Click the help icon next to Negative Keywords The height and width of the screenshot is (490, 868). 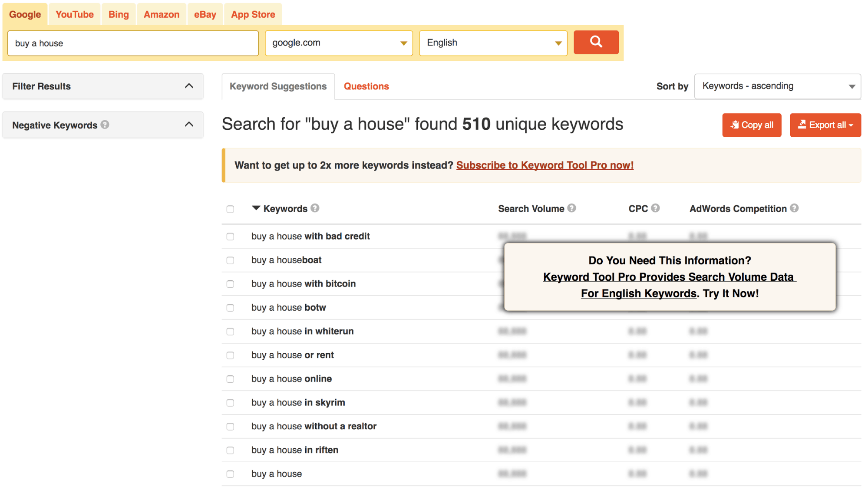105,125
